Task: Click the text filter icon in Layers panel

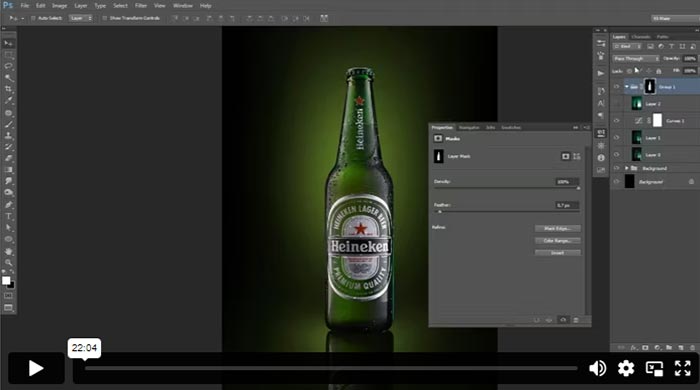Action: [x=671, y=46]
